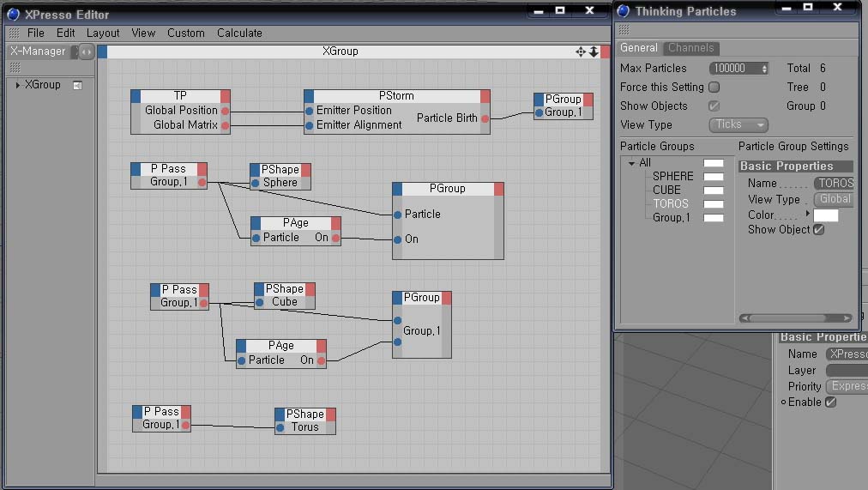Select the TOROS particle group
This screenshot has height=490, width=868.
click(671, 203)
